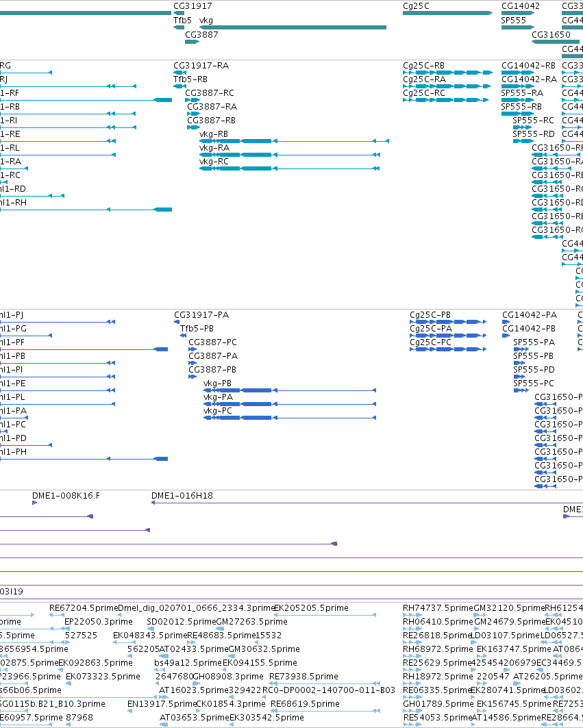This screenshot has height=728, width=583.
Task: Select the Dmel_dig_020701_0666_2334.3prime label
Action: tap(196, 608)
